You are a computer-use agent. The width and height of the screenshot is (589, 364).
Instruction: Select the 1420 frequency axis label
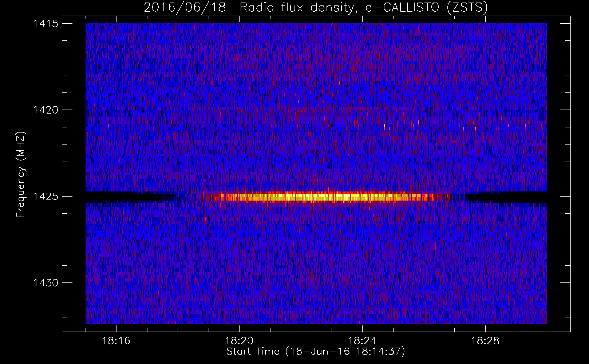coord(46,110)
